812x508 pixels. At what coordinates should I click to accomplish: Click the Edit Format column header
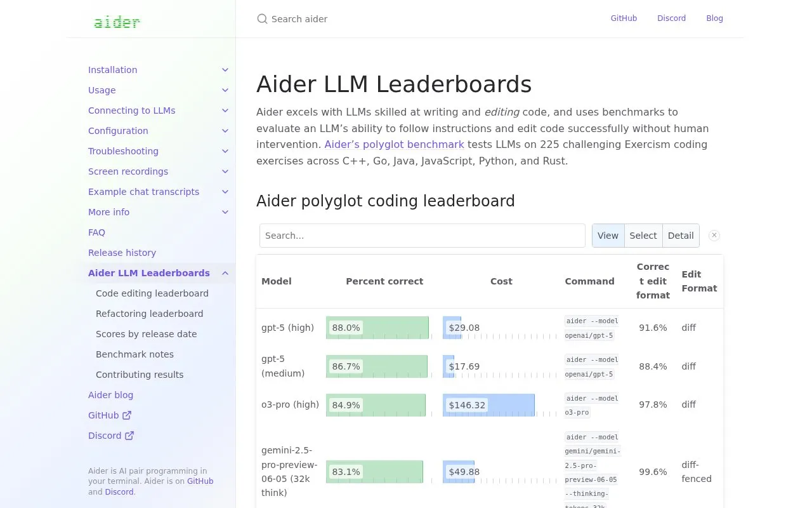[x=699, y=281]
